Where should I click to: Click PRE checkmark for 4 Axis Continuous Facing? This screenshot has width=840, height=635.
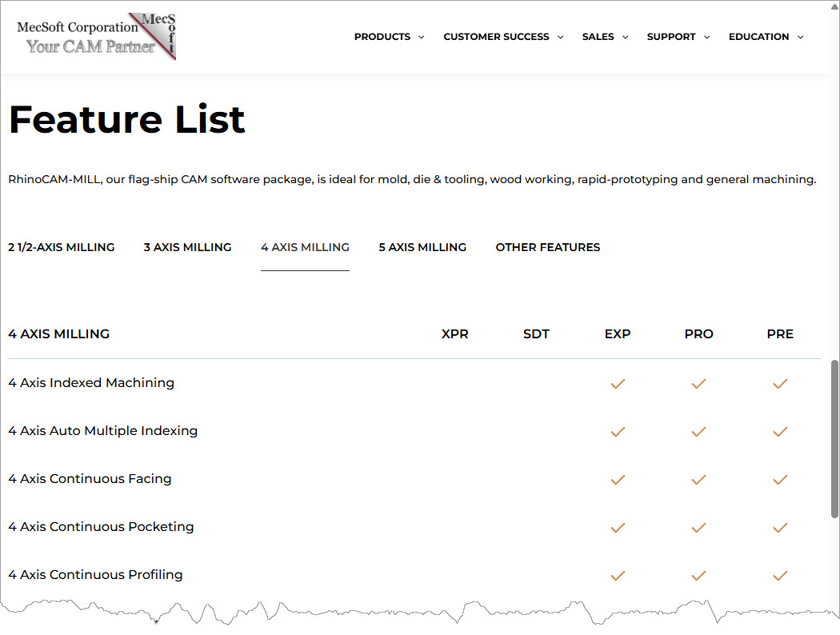coord(780,480)
